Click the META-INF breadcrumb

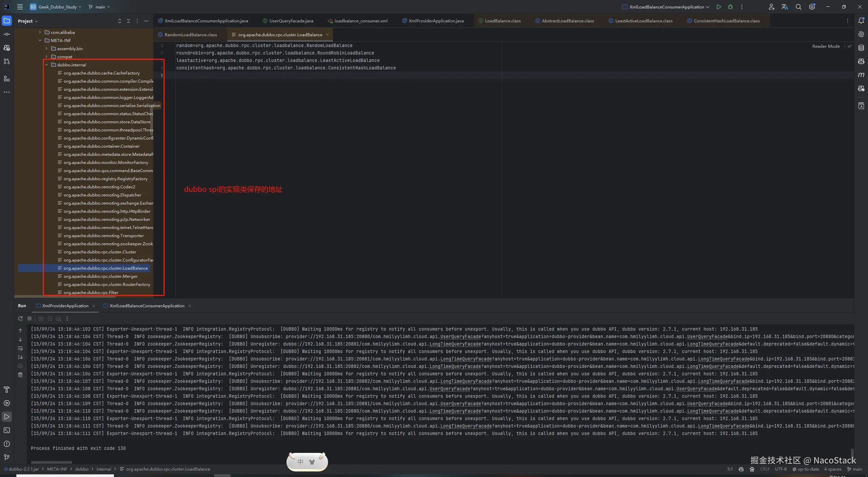(57, 469)
